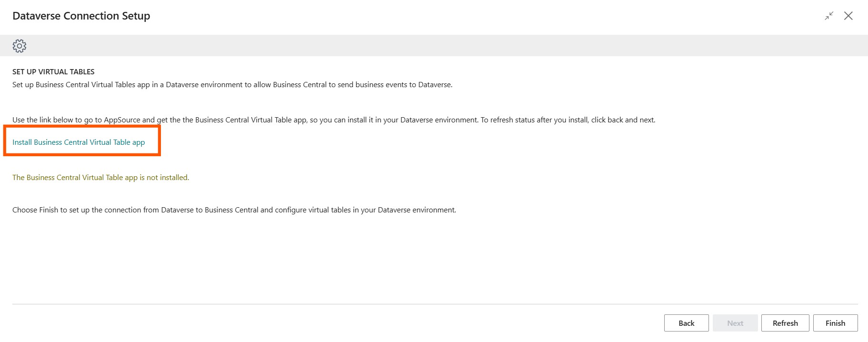Image resolution: width=868 pixels, height=342 pixels.
Task: Go back with the Back button
Action: point(686,323)
